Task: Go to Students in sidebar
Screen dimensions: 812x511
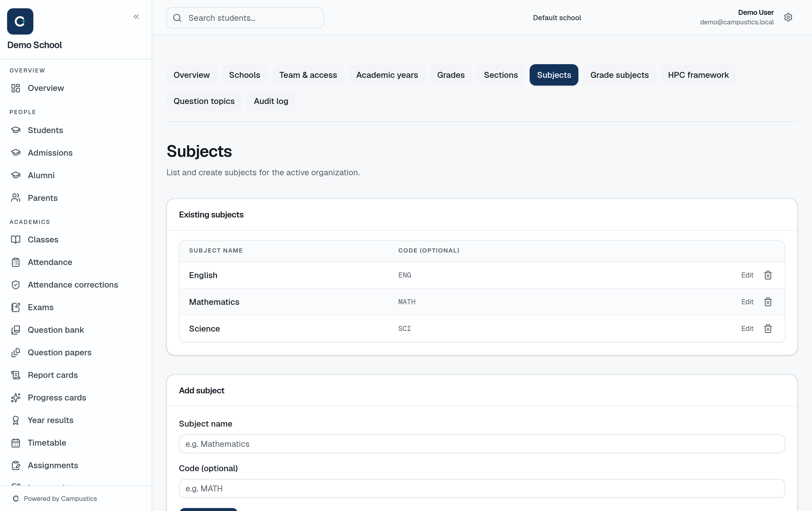Action: [x=45, y=130]
